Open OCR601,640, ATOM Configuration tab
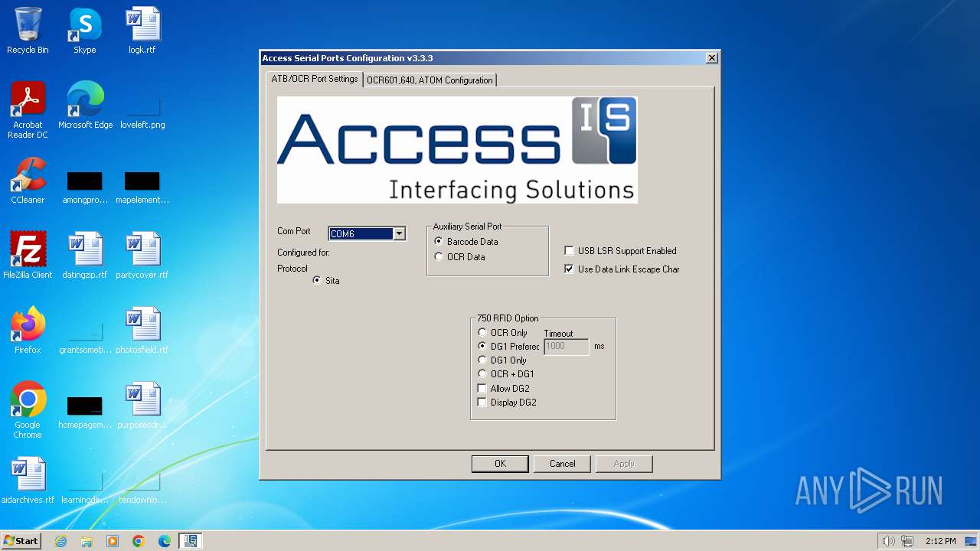Screen dimensions: 980x551 tap(430, 80)
